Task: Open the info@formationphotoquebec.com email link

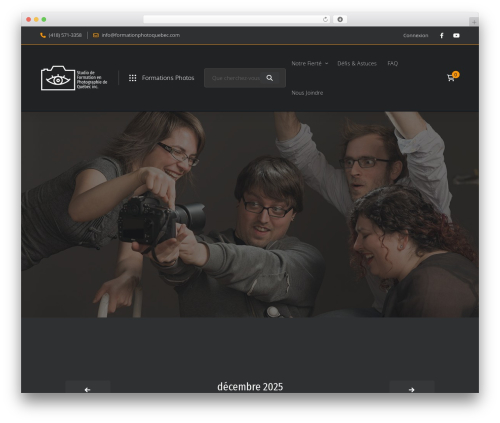Action: [141, 35]
